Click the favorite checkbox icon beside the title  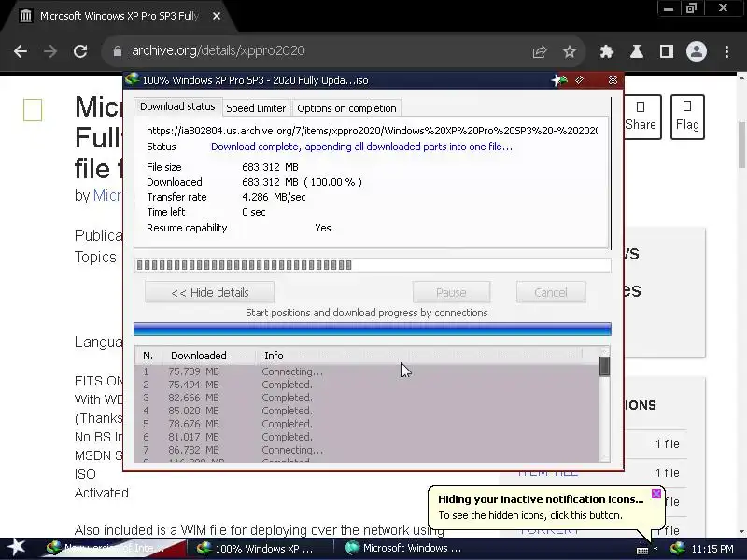click(x=33, y=110)
